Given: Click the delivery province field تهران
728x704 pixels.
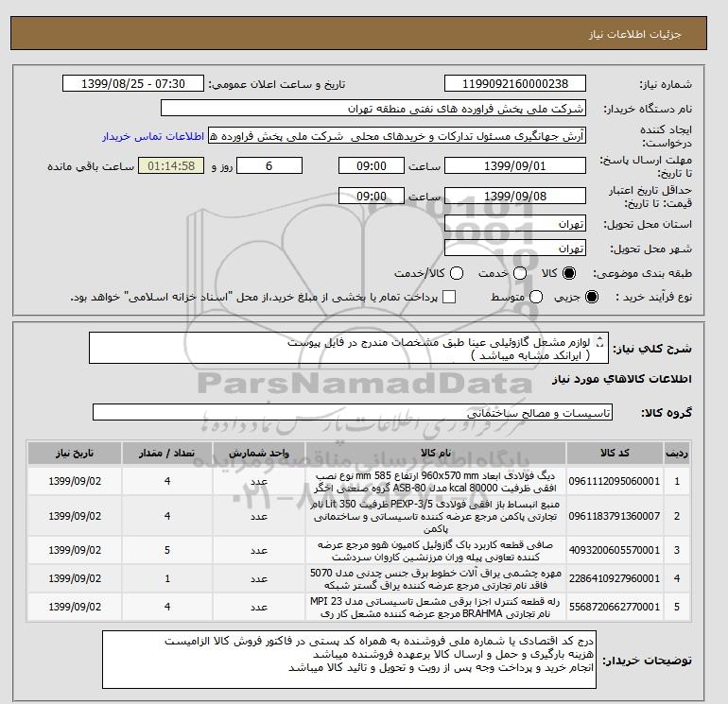Looking at the screenshot, I should point(515,224).
